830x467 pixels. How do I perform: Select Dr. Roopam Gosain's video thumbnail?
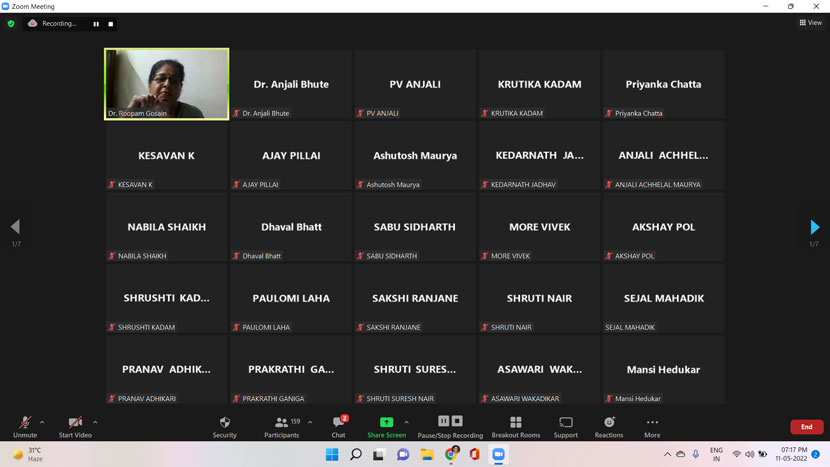click(166, 83)
